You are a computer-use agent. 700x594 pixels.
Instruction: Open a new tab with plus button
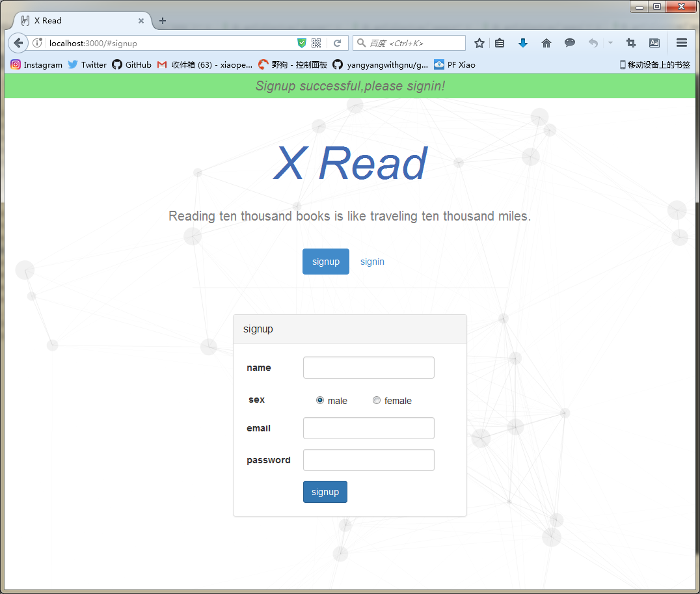tap(163, 21)
